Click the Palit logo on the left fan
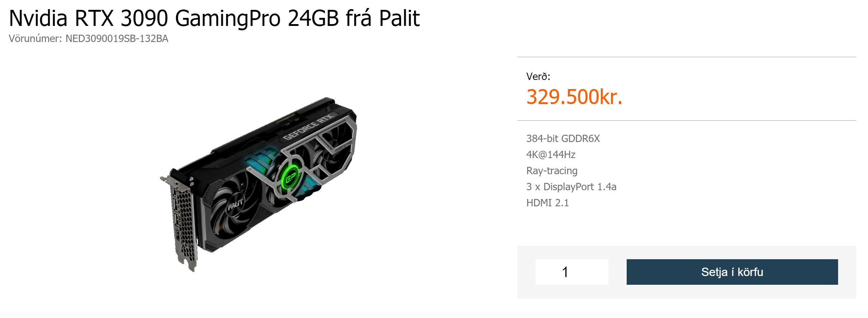The width and height of the screenshot is (868, 318). point(235,205)
